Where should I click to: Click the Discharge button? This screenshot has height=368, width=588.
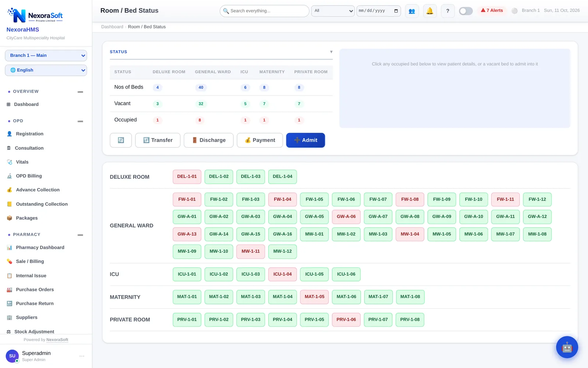pyautogui.click(x=208, y=140)
